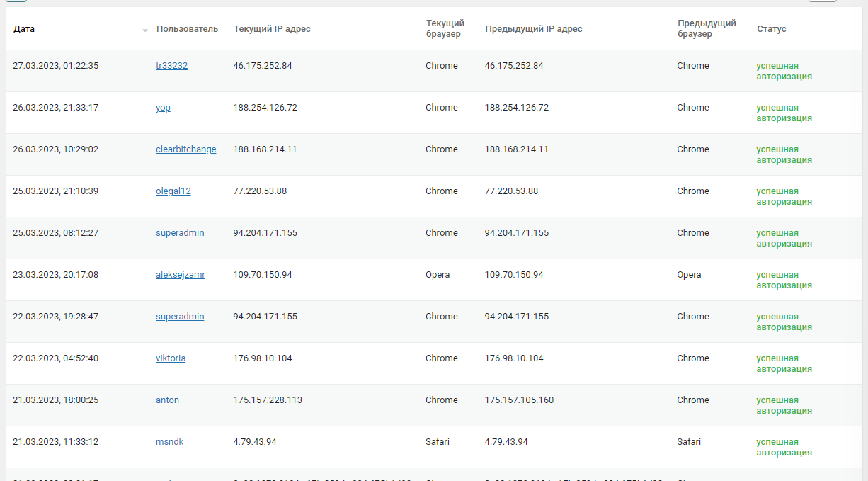Image resolution: width=868 pixels, height=481 pixels.
Task: Select the clearbitchange user link
Action: coord(185,149)
